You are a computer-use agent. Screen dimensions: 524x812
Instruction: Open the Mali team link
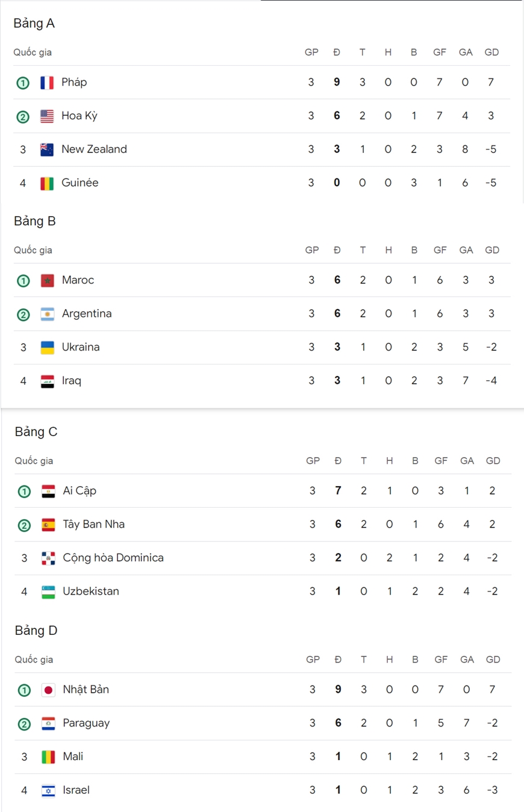(x=73, y=757)
